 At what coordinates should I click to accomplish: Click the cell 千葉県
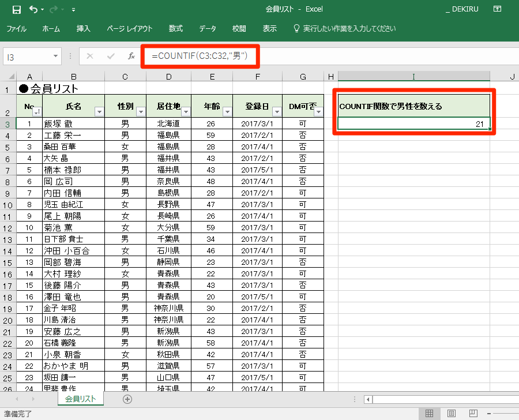(x=168, y=239)
